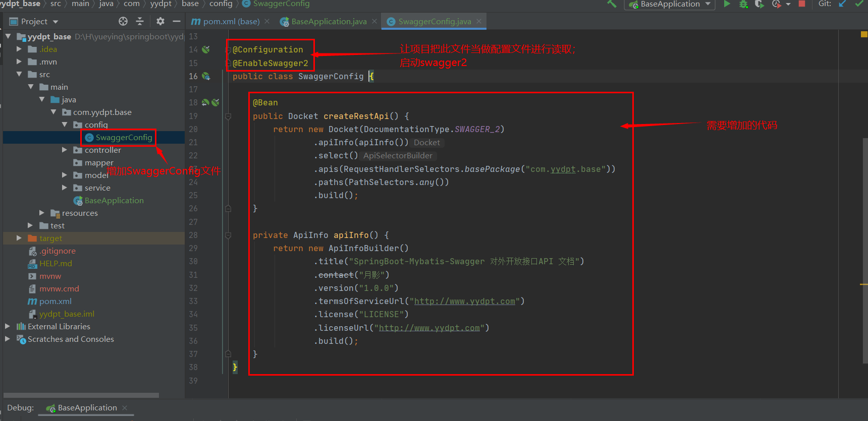Open the BaseApplication run configuration dropdown

point(670,4)
